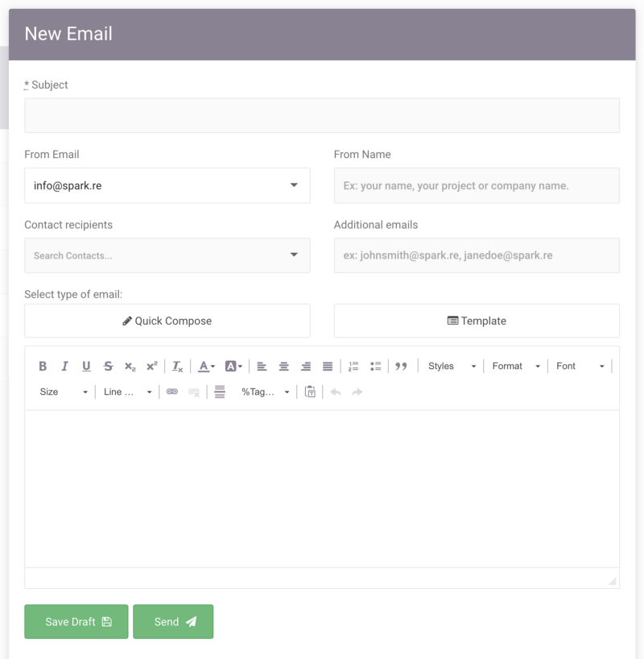Click the Save Draft button
The height and width of the screenshot is (659, 644).
76,622
